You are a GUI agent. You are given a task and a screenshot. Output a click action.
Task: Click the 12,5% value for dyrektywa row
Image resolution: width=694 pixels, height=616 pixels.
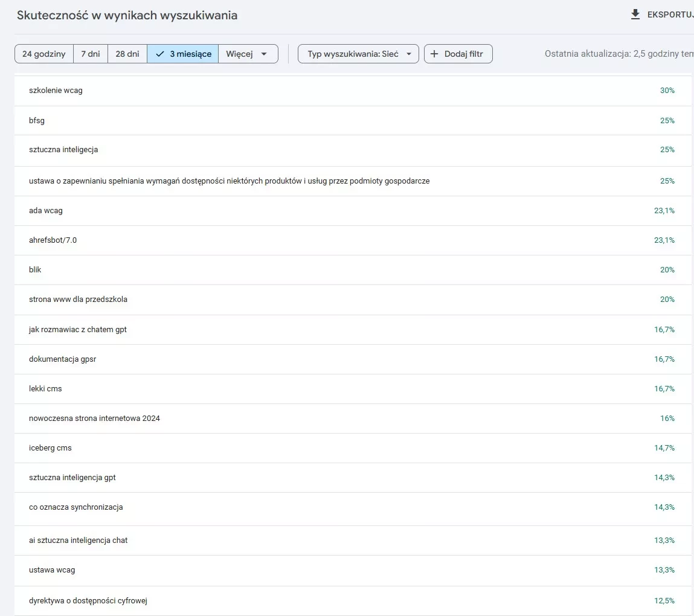664,601
